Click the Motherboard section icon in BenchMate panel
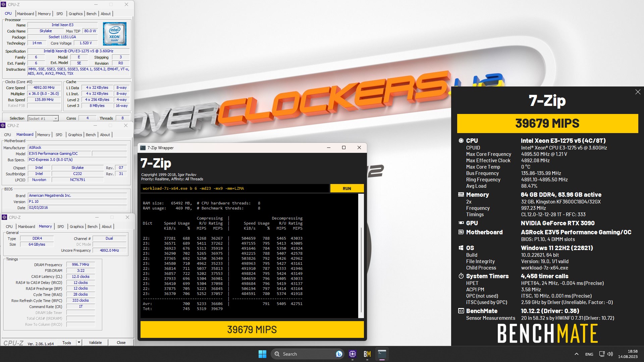 461,232
